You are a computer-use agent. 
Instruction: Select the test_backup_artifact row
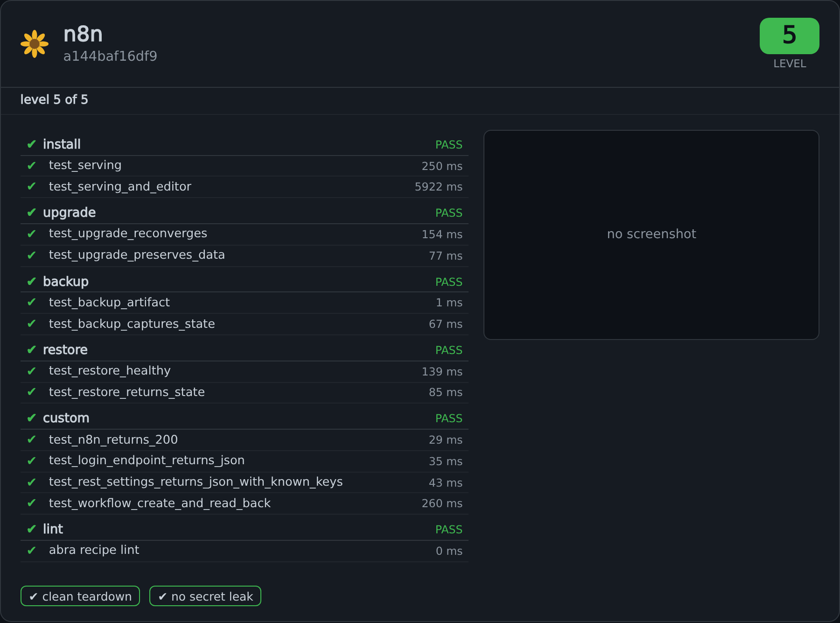tap(245, 303)
